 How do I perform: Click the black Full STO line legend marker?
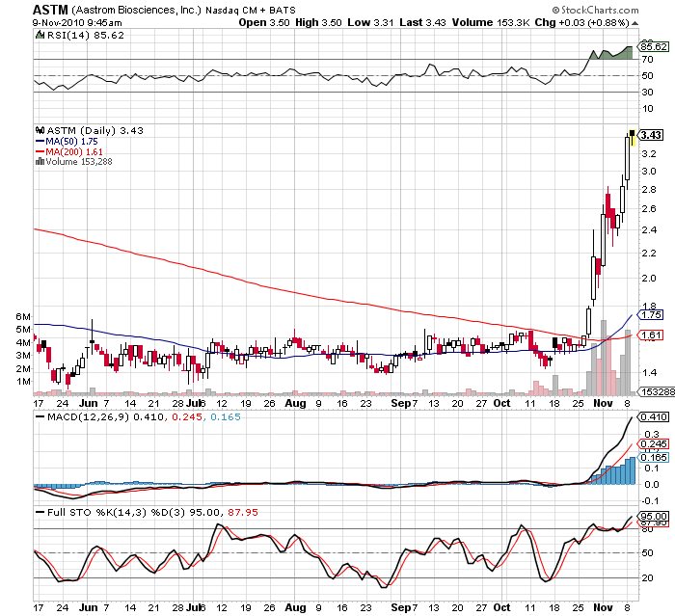coord(40,512)
